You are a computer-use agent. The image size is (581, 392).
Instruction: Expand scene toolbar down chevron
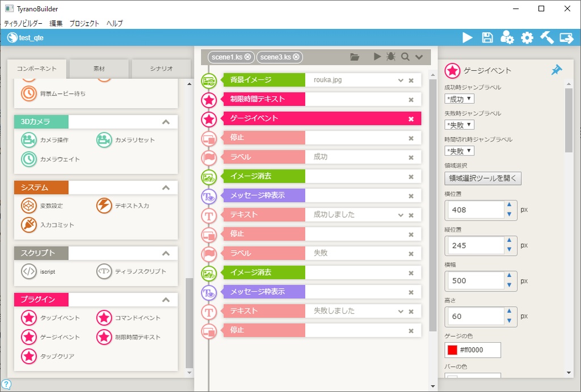point(419,57)
